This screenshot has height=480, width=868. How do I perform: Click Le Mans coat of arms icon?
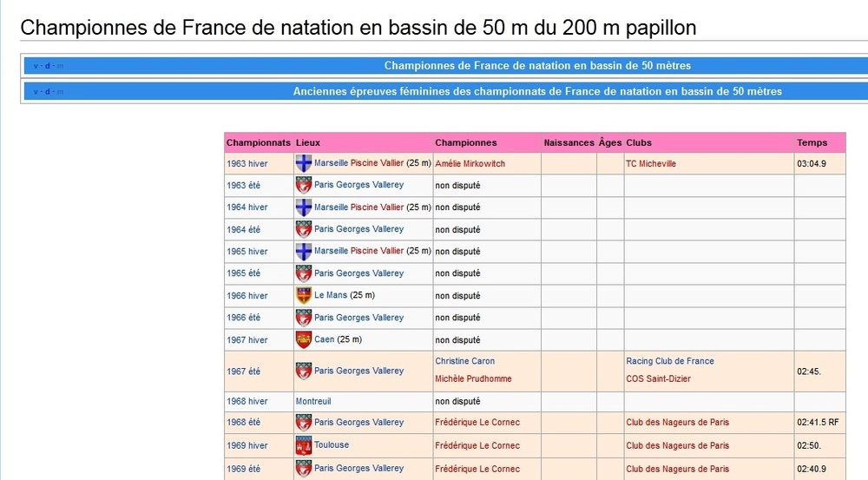pyautogui.click(x=303, y=295)
